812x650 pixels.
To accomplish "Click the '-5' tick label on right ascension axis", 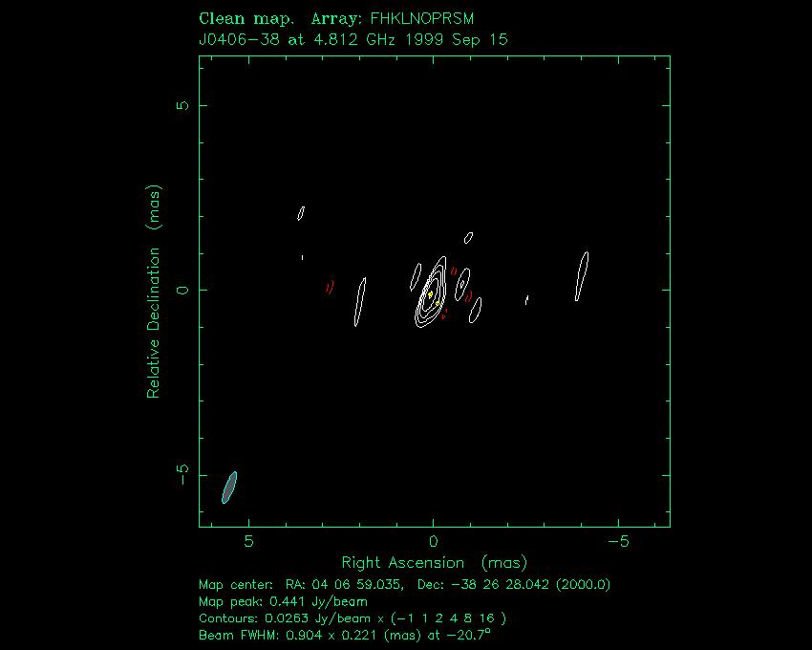I will tap(618, 542).
